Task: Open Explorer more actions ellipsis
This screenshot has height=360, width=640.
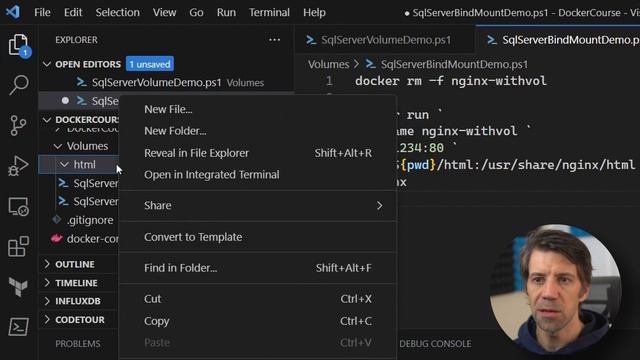Action: point(274,40)
